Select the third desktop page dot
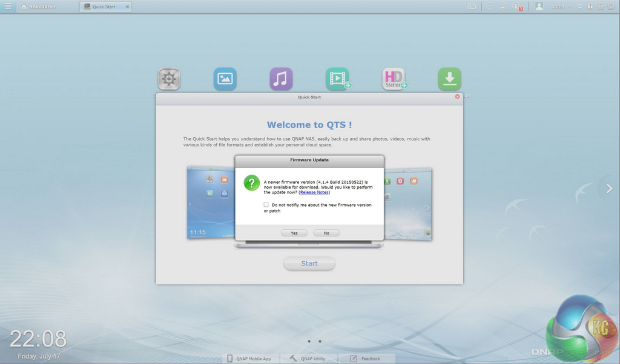620x364 pixels. click(320, 341)
